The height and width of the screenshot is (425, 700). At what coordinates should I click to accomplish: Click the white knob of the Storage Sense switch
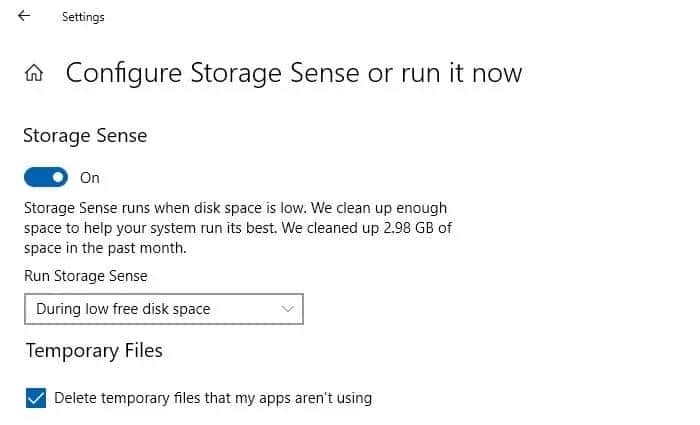(x=58, y=177)
